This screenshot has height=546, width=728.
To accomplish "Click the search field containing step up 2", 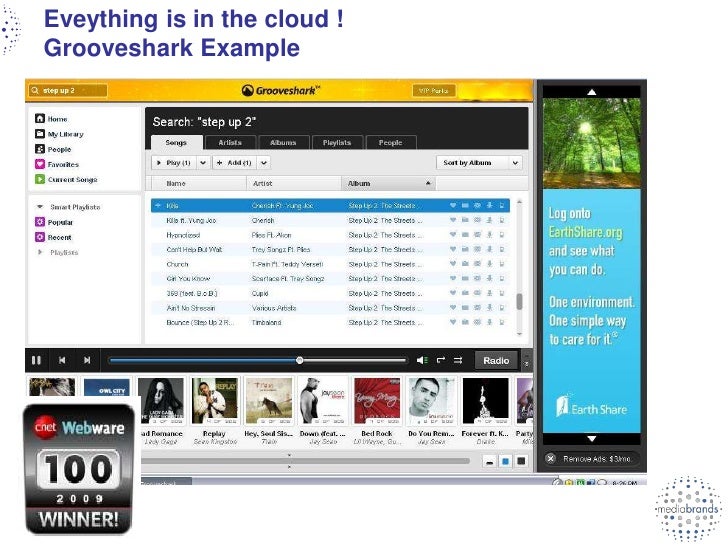I will click(68, 90).
